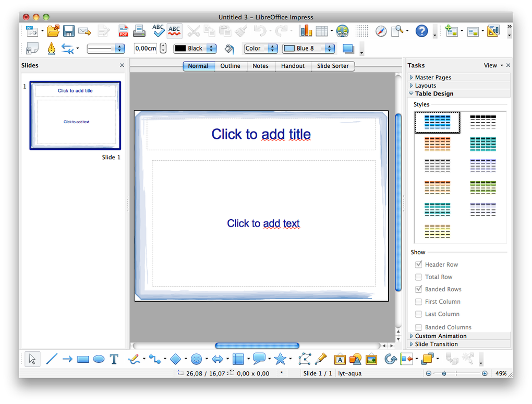Select the Text tool

tap(114, 359)
